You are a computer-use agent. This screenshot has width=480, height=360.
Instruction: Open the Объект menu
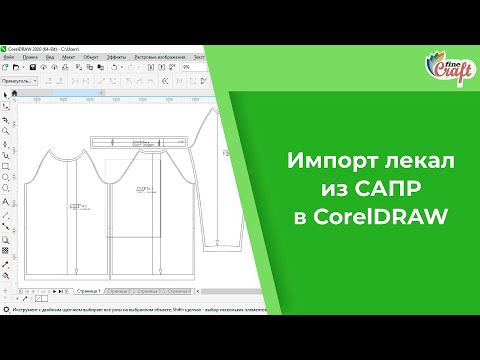point(91,57)
